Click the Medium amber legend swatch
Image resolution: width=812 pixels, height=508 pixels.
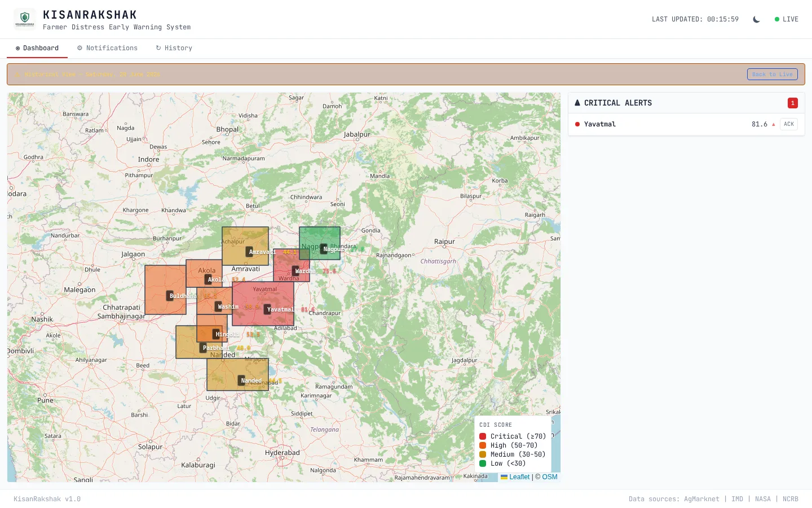483,454
